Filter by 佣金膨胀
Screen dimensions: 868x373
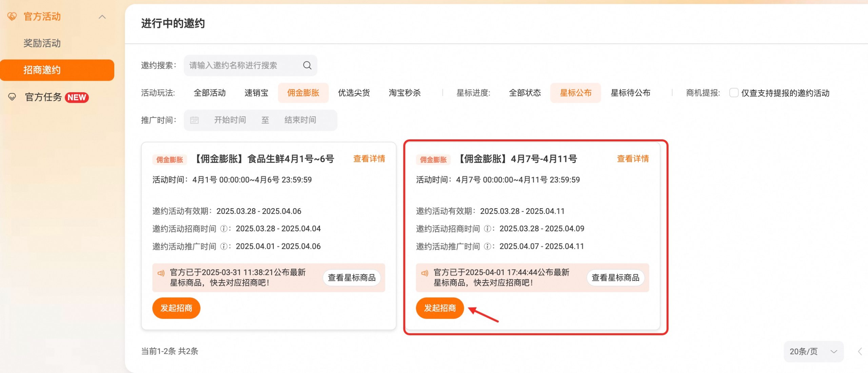[303, 93]
